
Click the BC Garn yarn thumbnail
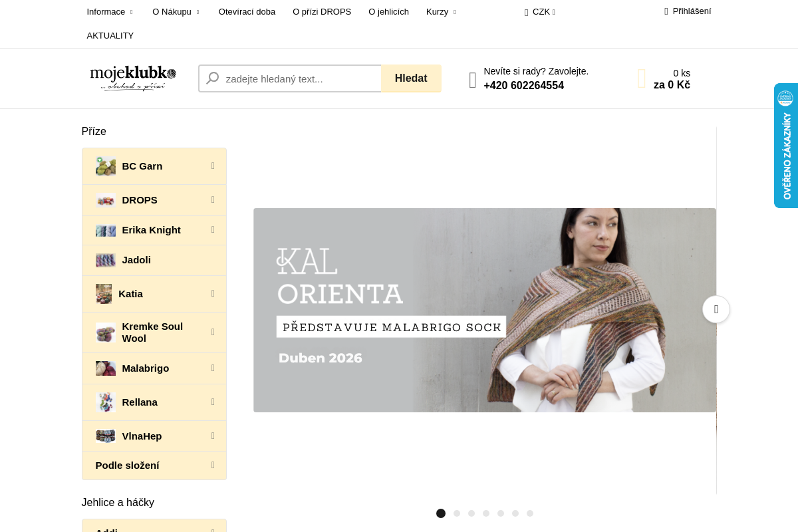pyautogui.click(x=106, y=166)
